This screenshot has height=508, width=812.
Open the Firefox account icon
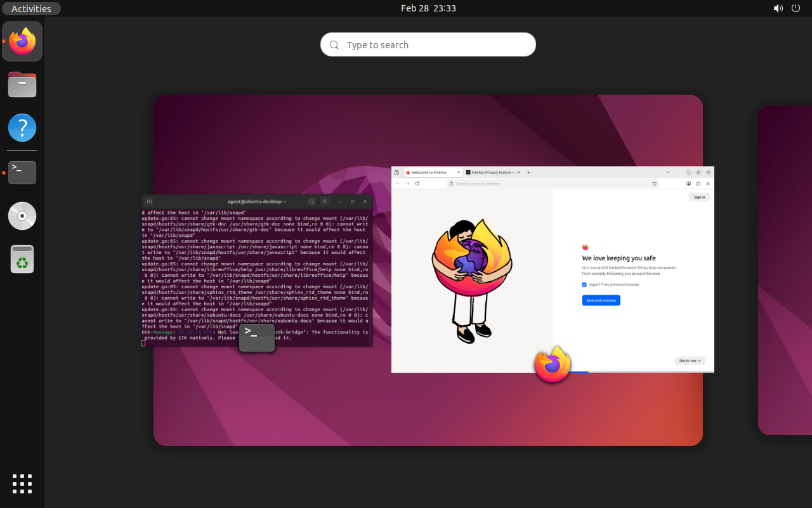pyautogui.click(x=688, y=183)
